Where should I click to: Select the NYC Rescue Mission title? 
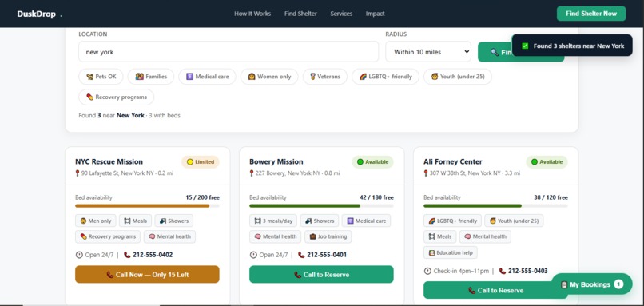(109, 162)
